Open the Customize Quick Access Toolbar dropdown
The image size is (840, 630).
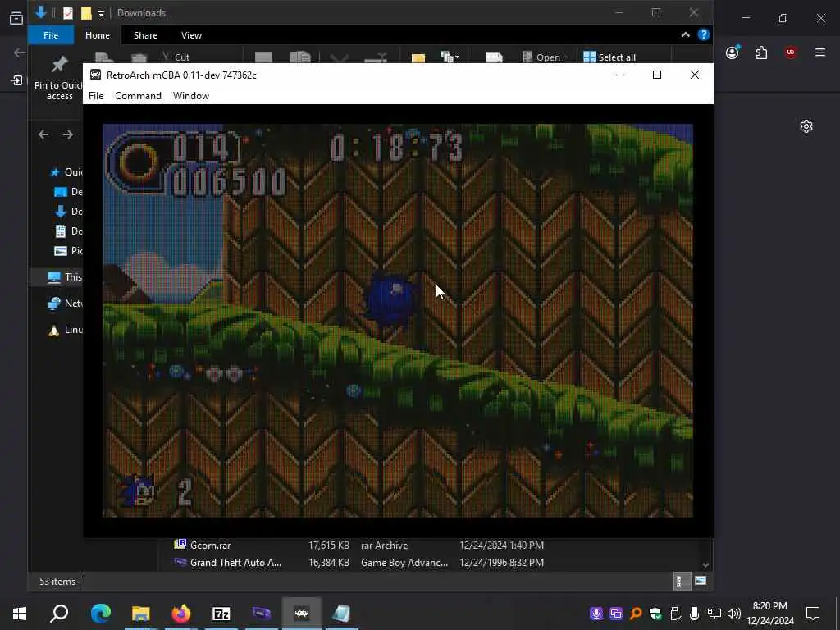pos(101,13)
